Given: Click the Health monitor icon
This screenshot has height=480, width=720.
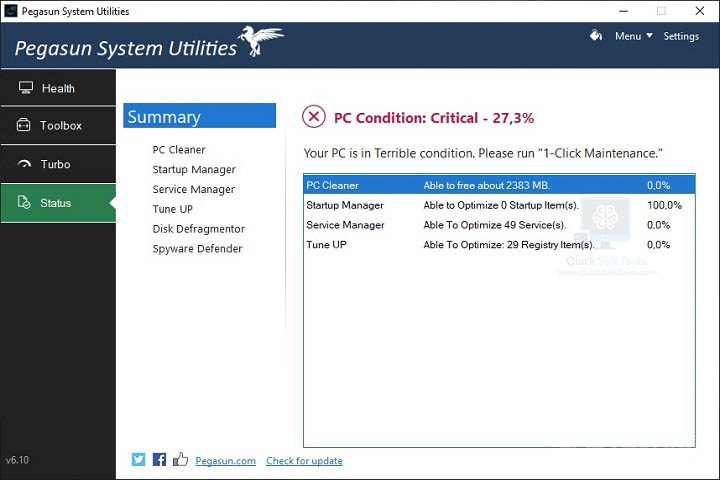Looking at the screenshot, I should point(26,87).
